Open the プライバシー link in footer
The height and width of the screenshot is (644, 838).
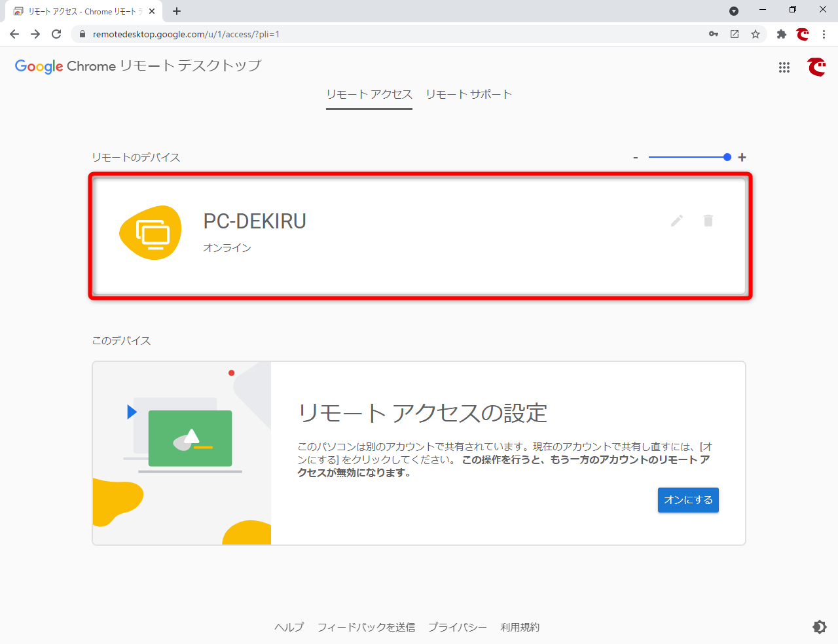tap(457, 627)
